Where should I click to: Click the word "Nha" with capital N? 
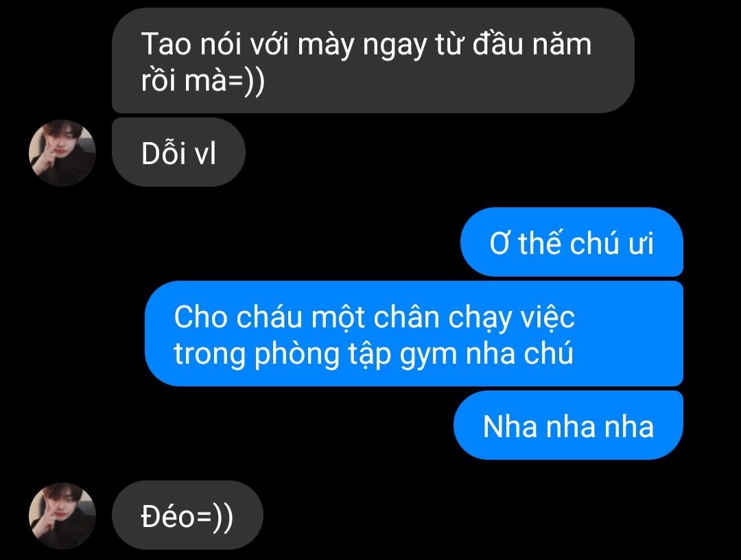coord(510,426)
